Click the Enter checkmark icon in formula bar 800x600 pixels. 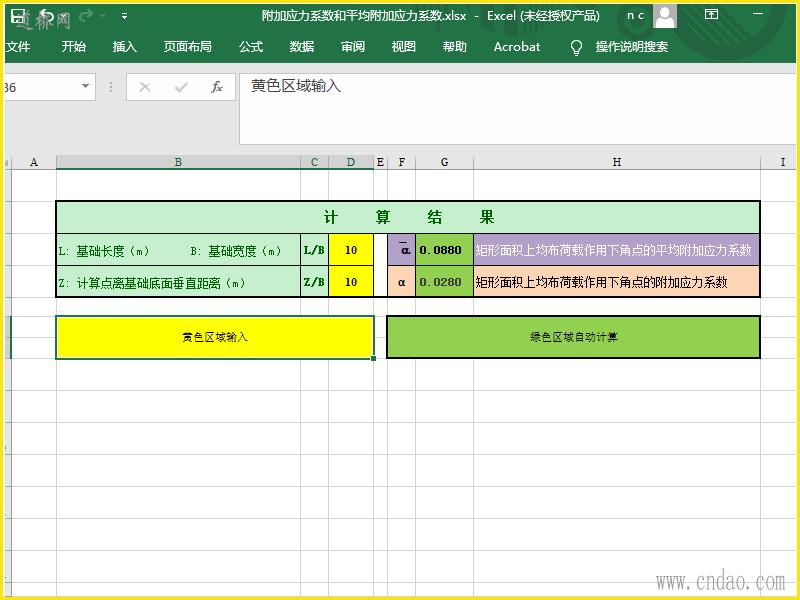181,87
